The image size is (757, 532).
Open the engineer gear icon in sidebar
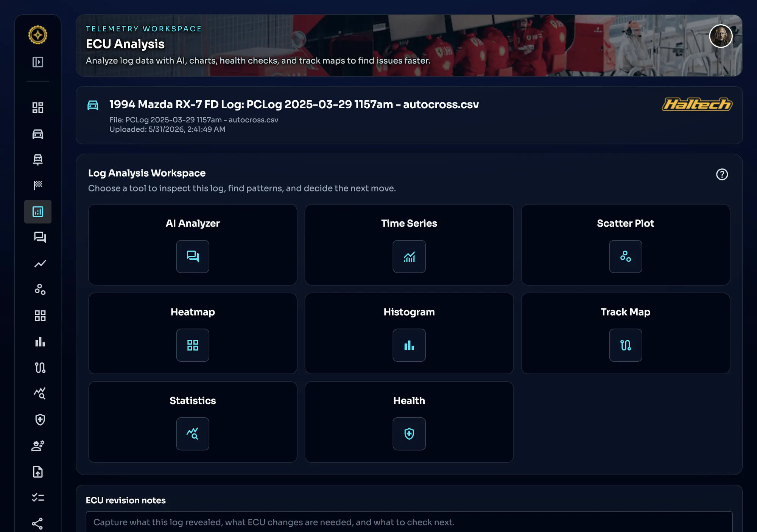point(38,446)
